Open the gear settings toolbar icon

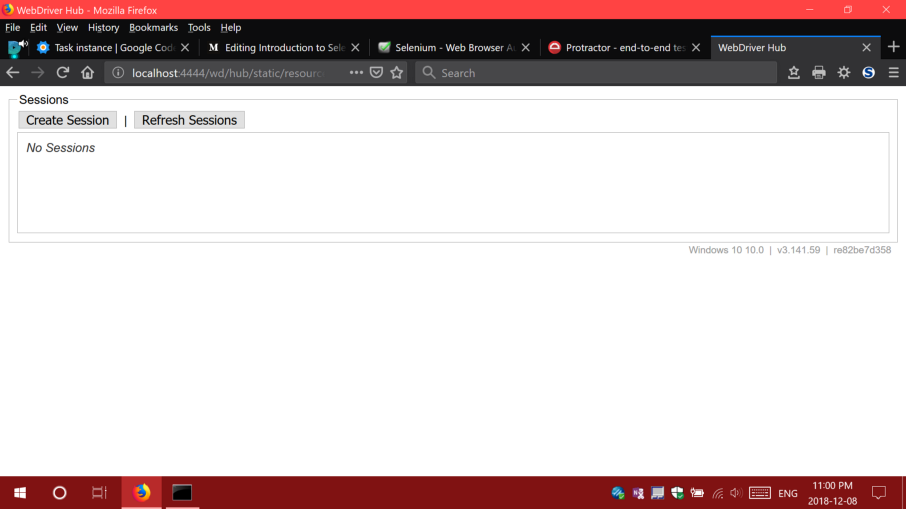844,73
